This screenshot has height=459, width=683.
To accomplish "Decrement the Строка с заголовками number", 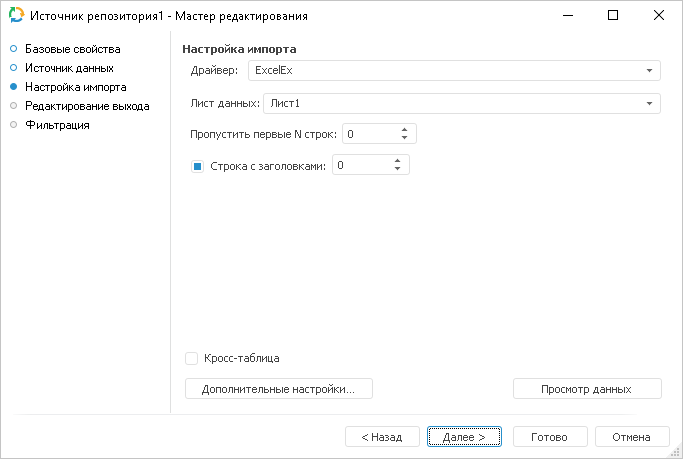I will [x=397, y=170].
